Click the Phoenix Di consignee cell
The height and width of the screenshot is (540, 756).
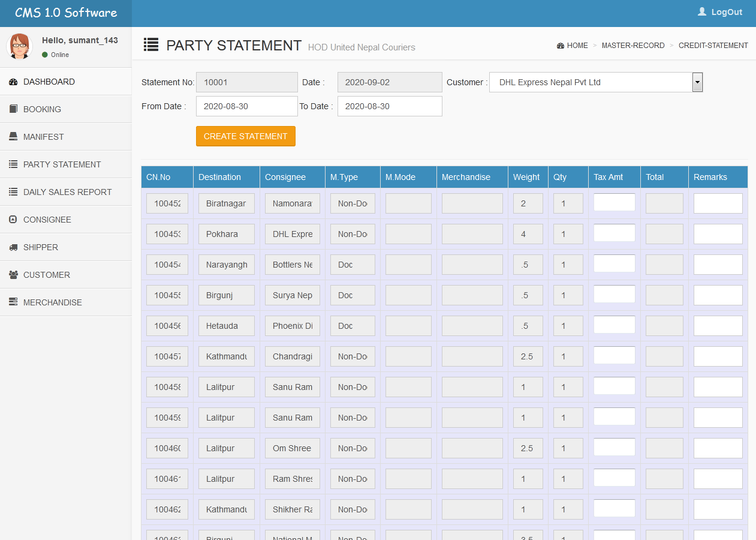pos(293,326)
